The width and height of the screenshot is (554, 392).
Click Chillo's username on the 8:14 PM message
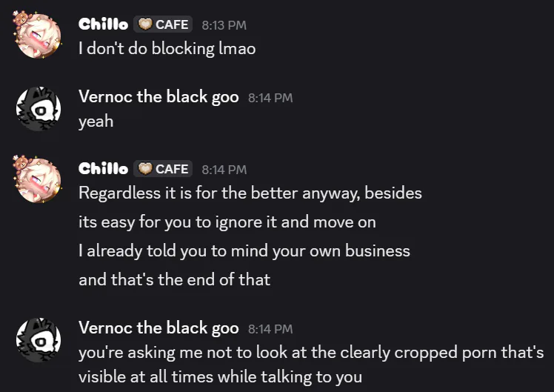[103, 169]
